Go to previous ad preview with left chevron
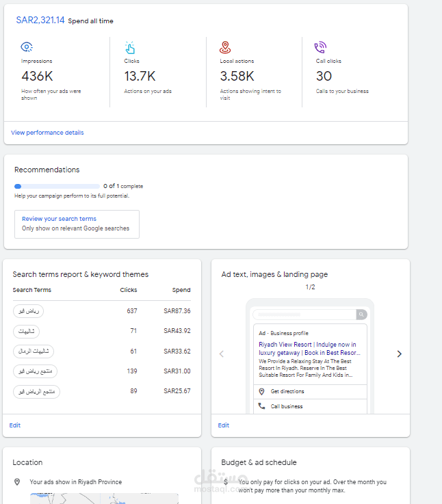 point(221,354)
